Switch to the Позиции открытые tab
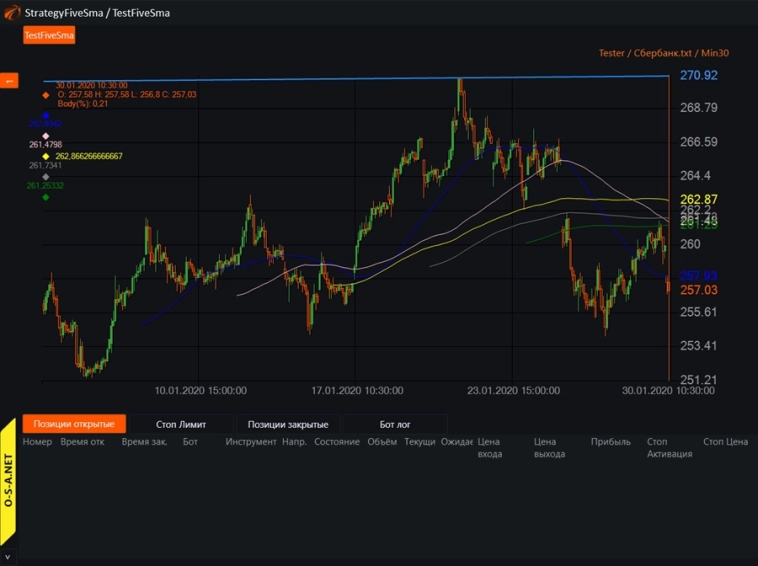The image size is (758, 566). click(75, 424)
